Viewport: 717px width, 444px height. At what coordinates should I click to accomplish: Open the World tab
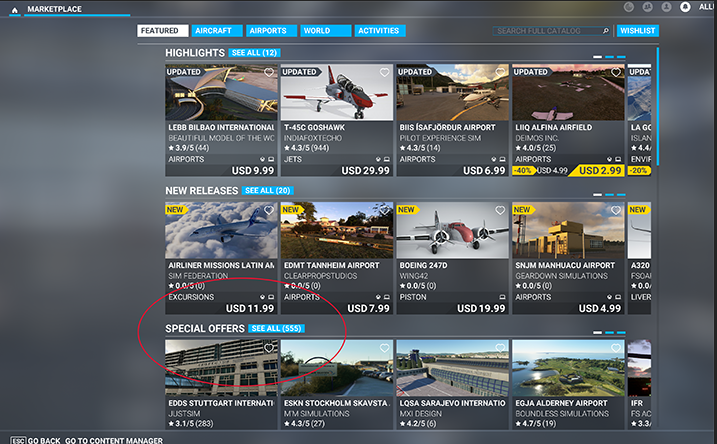(x=326, y=31)
